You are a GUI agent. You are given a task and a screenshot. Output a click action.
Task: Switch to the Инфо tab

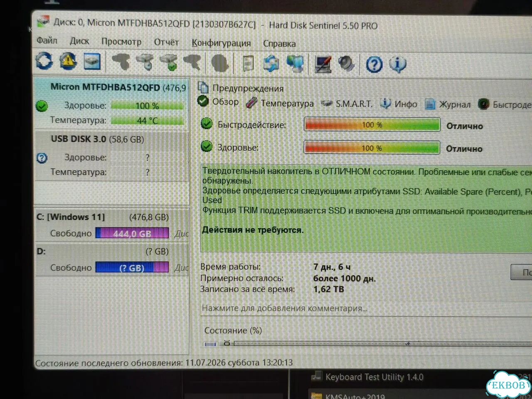click(x=399, y=104)
